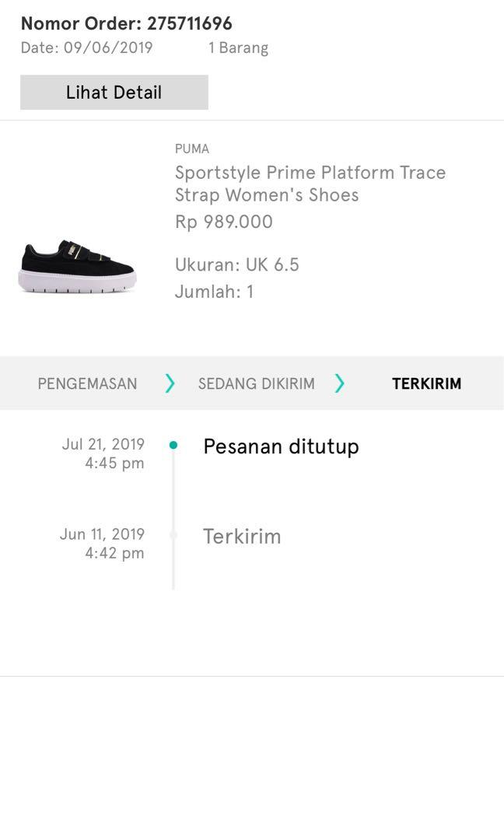
Task: Switch to the PENGEMASAN stage tab
Action: [x=86, y=383]
